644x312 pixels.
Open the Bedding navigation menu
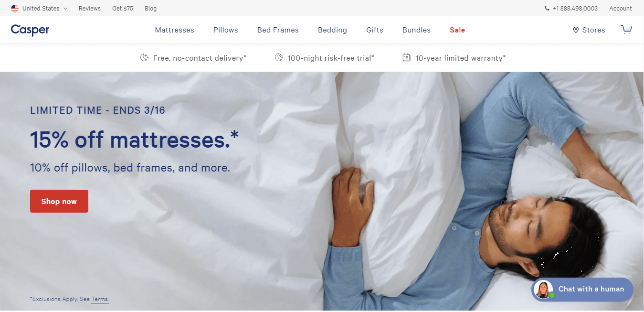tap(332, 30)
